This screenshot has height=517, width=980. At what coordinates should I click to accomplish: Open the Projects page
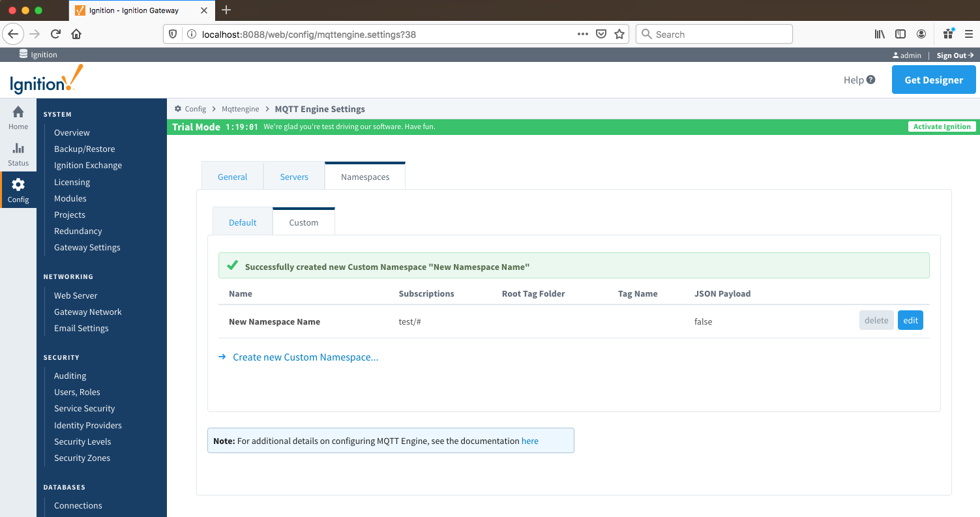(x=70, y=214)
